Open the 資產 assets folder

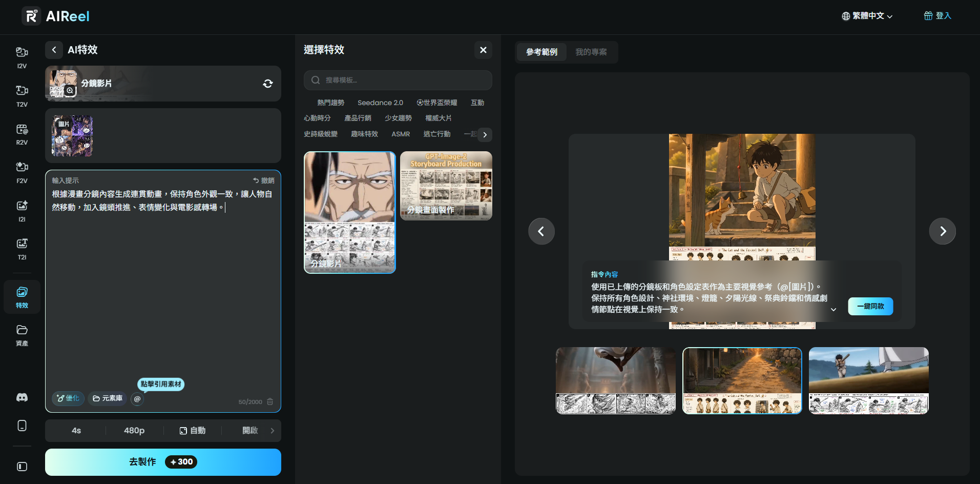click(x=22, y=335)
